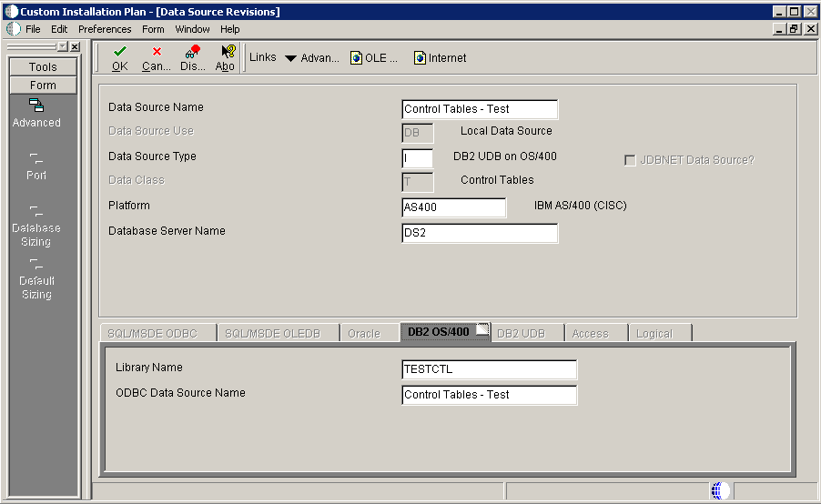Click the Platform field containing AS400
The image size is (821, 504).
coord(454,207)
